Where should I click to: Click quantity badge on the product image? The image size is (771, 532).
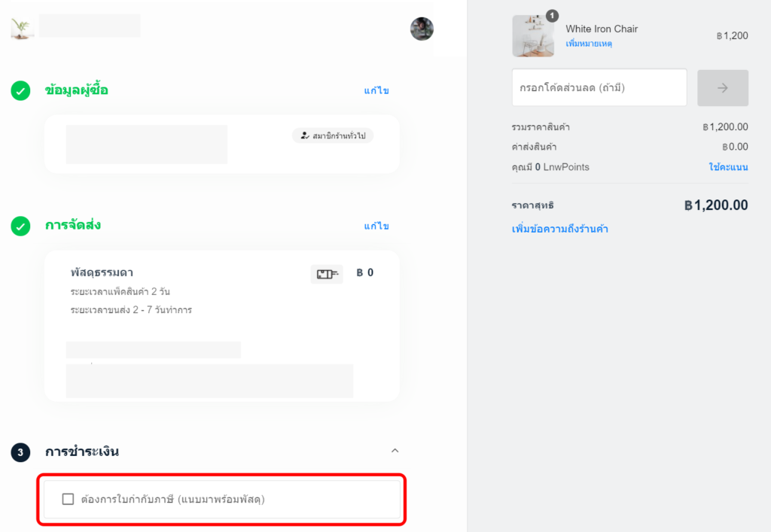pyautogui.click(x=553, y=16)
